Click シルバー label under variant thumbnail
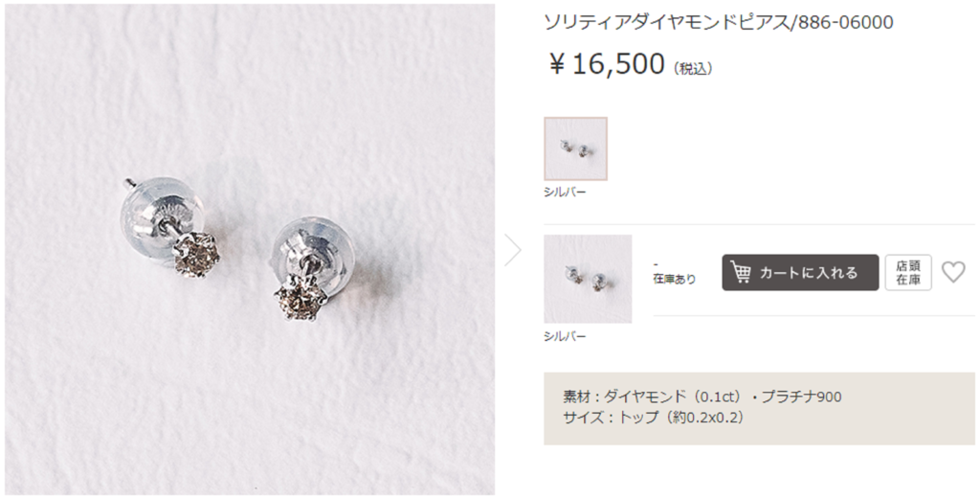 [565, 336]
